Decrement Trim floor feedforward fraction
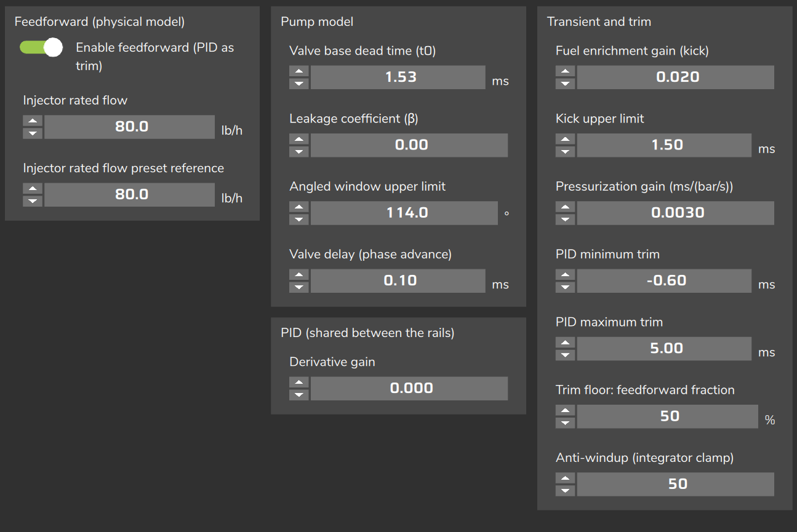Image resolution: width=797 pixels, height=532 pixels. click(566, 422)
